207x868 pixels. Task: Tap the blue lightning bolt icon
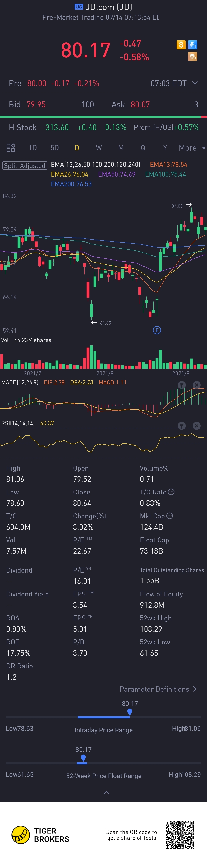pos(192,45)
